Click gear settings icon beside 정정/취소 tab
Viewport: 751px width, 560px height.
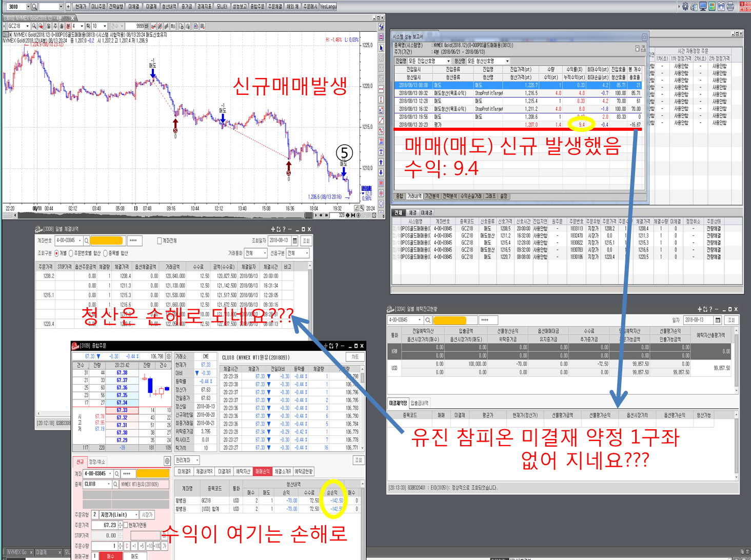167,462
